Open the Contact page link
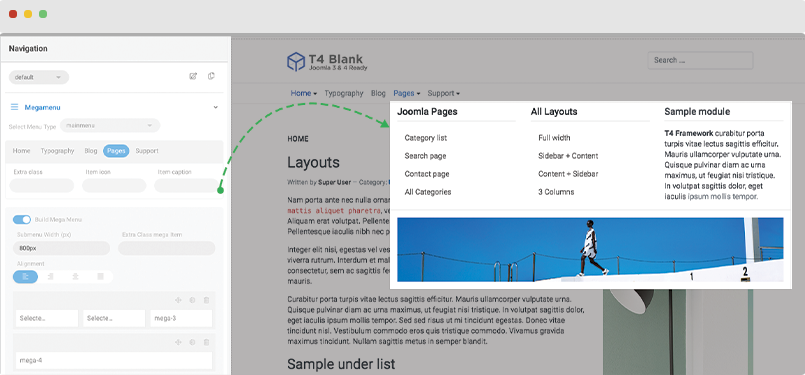This screenshot has height=375, width=805. coord(427,174)
